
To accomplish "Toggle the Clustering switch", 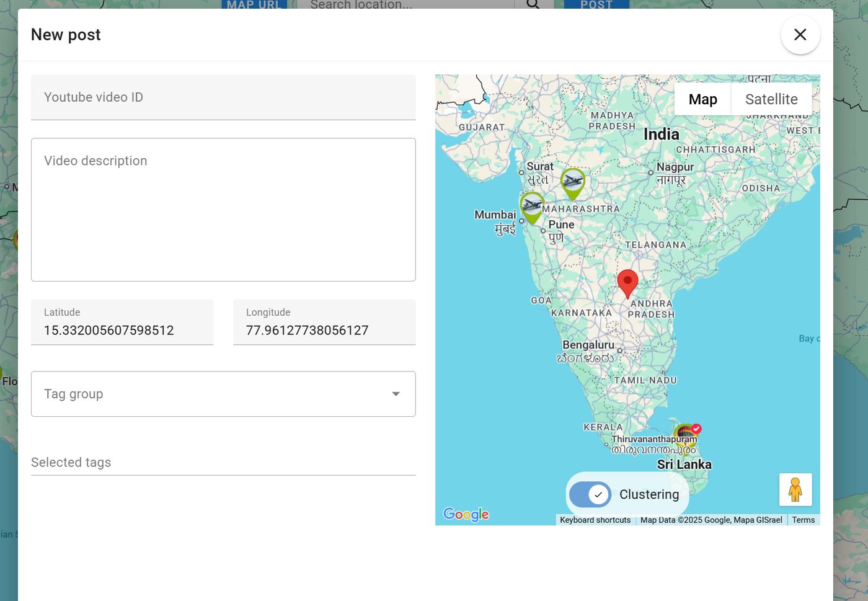I will pos(590,494).
